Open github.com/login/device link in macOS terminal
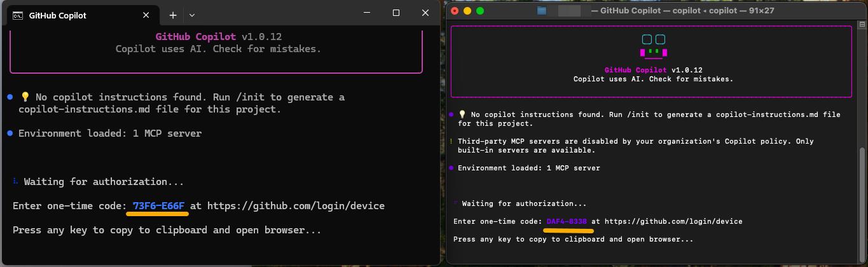The image size is (868, 267). pos(673,221)
